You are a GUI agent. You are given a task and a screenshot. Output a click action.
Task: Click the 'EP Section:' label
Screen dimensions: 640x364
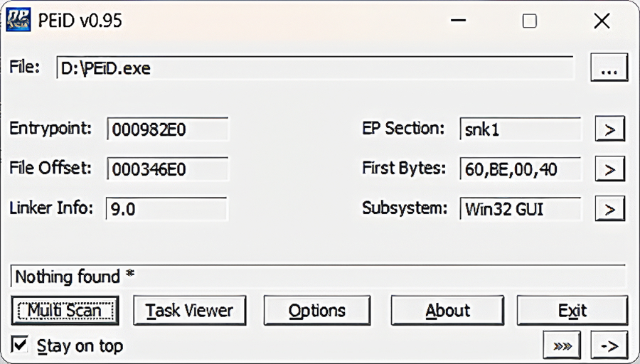[403, 128]
